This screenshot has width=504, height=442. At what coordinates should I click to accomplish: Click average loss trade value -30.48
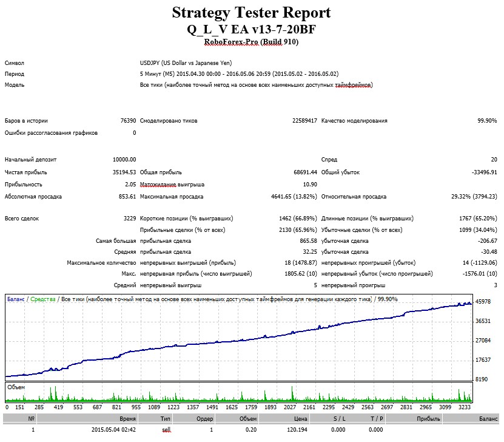tap(489, 252)
